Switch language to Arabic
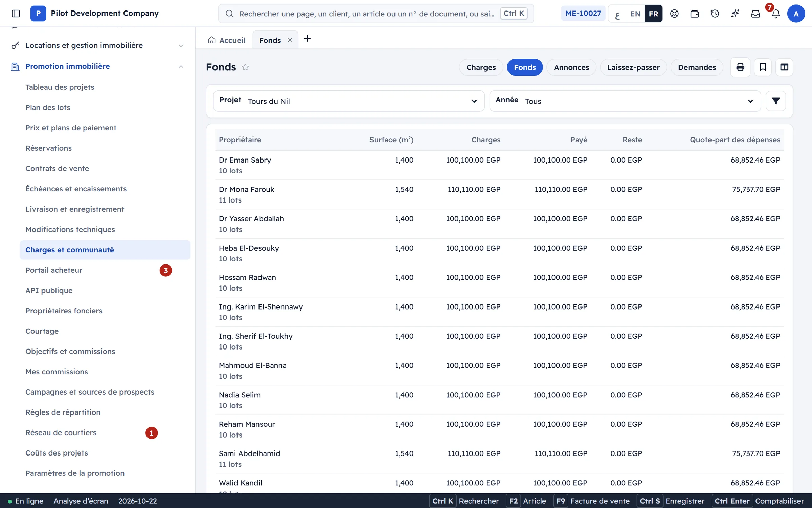Screen dimensions: 812x508 617,14
